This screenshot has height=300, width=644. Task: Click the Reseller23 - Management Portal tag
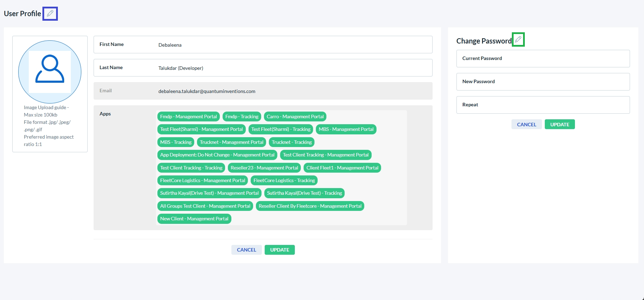tap(264, 168)
